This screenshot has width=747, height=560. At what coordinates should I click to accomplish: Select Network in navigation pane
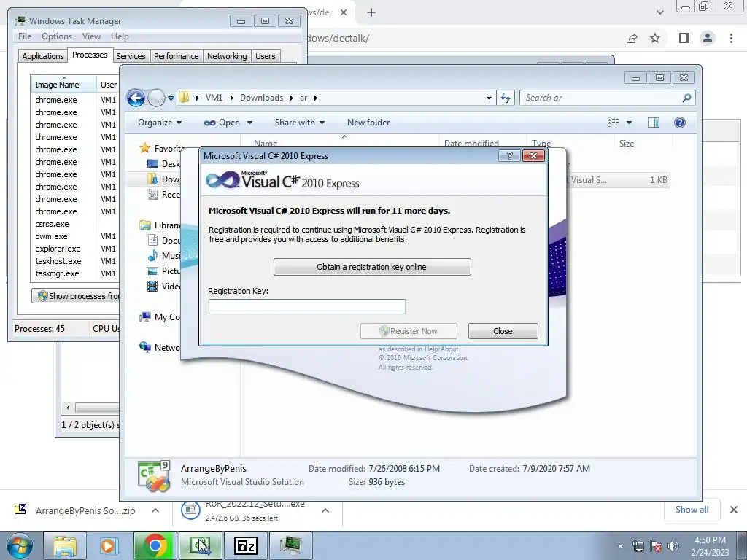point(160,347)
